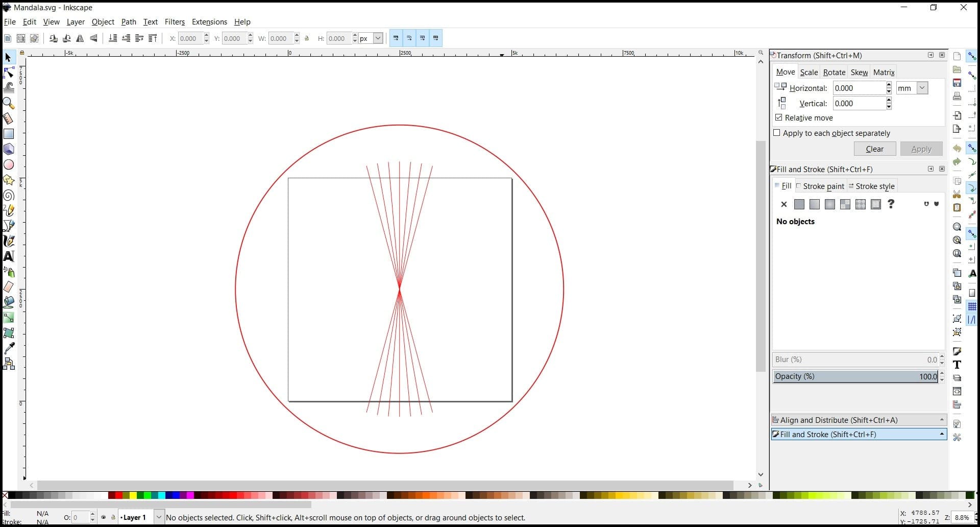
Task: Select the Rectangle drawing tool
Action: click(9, 134)
